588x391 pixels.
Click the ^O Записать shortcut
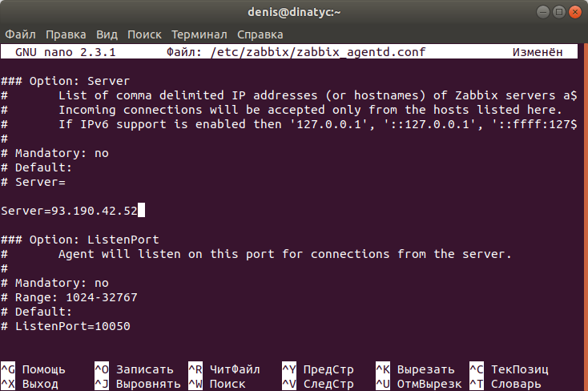tap(134, 369)
